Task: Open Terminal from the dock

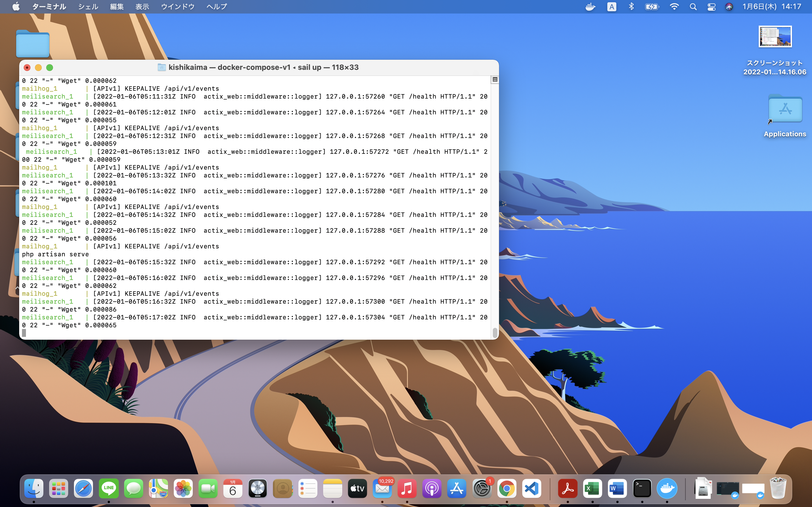Action: click(x=642, y=488)
